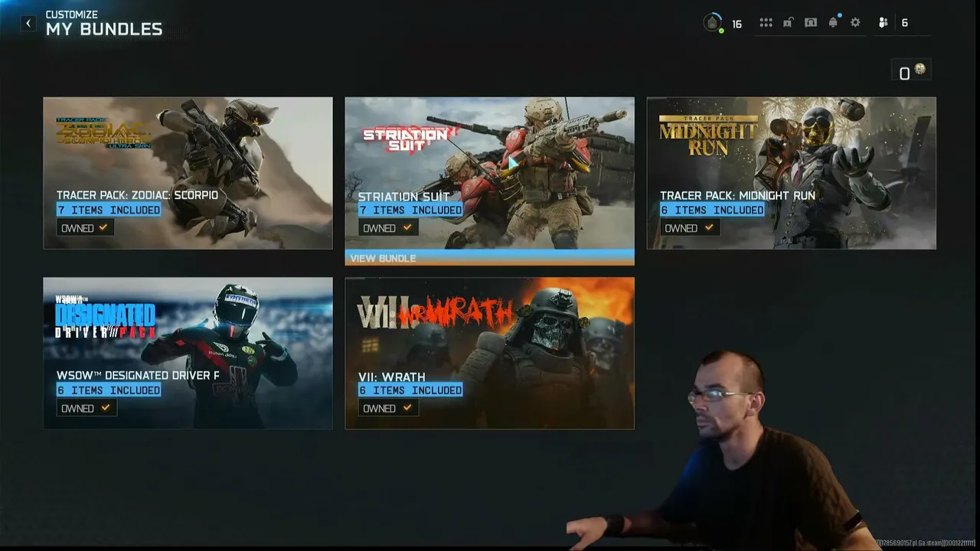Go back using the arrow beside Customize
980x551 pixels.
click(x=28, y=23)
